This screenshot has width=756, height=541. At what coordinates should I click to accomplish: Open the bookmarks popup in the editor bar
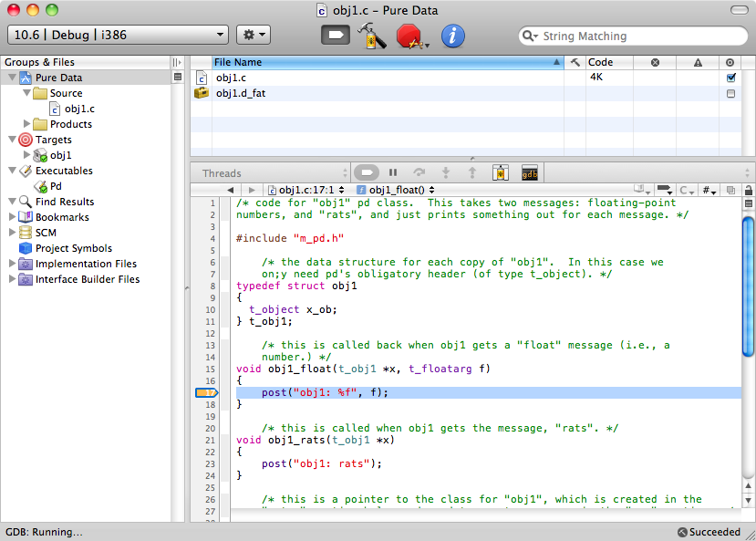(x=643, y=190)
